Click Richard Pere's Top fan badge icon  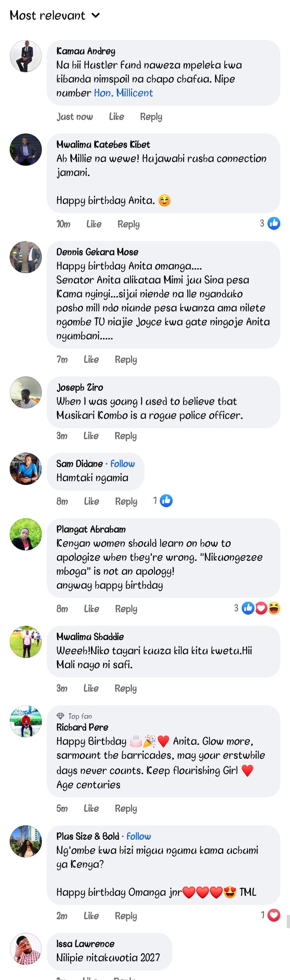tap(60, 716)
